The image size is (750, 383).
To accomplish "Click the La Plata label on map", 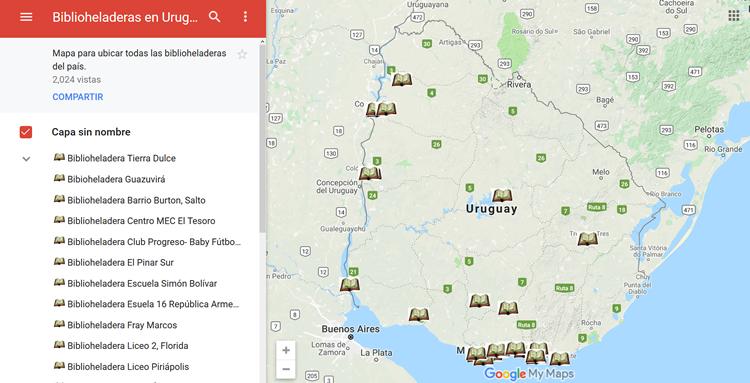I will [376, 353].
